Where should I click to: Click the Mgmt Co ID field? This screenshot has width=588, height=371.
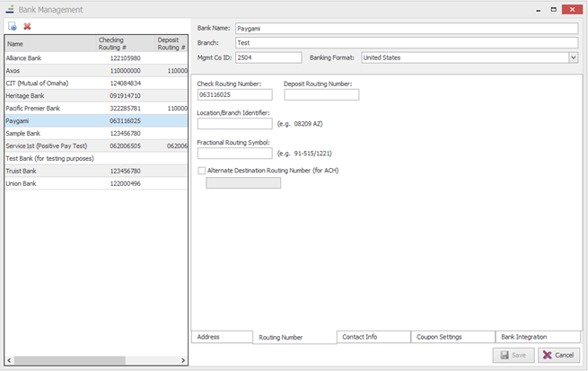[268, 57]
